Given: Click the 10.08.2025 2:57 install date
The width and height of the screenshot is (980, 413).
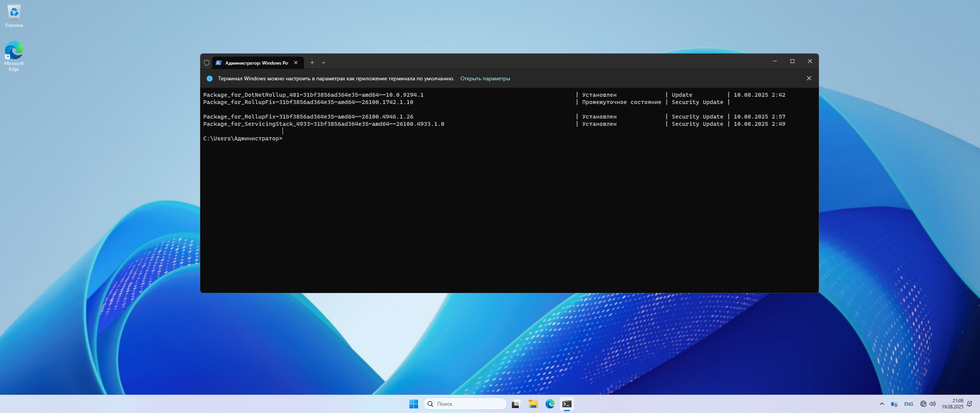Looking at the screenshot, I should (x=759, y=117).
